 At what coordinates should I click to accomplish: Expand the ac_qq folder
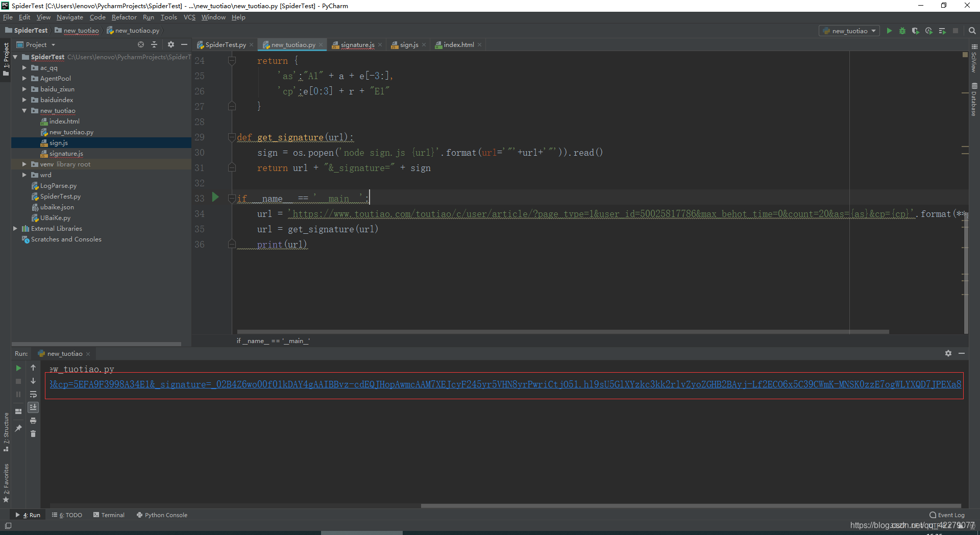click(x=24, y=67)
